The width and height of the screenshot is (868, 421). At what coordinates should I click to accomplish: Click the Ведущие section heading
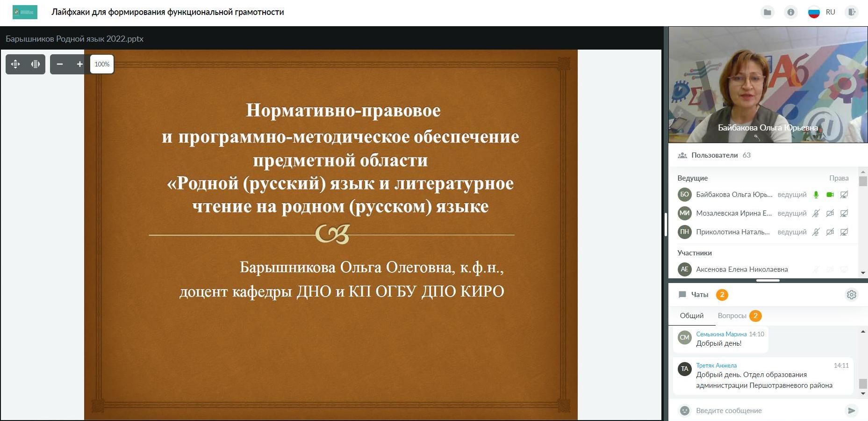(x=692, y=178)
